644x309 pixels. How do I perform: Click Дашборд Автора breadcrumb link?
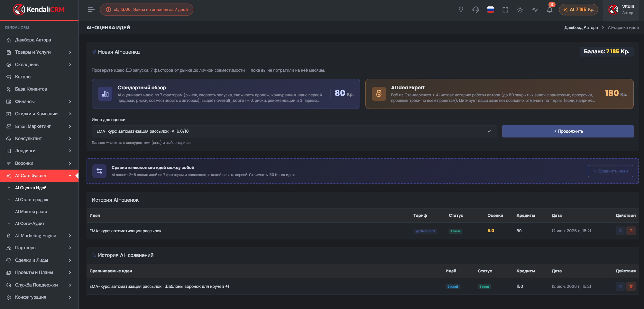click(581, 28)
